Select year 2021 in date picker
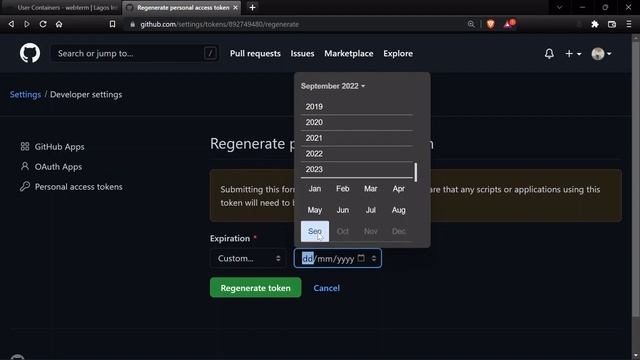The width and height of the screenshot is (640, 360). (x=357, y=138)
